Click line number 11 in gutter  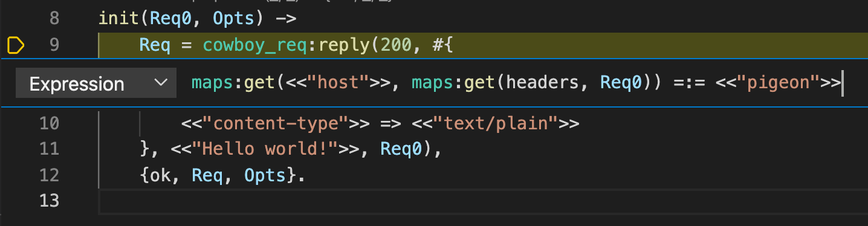(50, 149)
